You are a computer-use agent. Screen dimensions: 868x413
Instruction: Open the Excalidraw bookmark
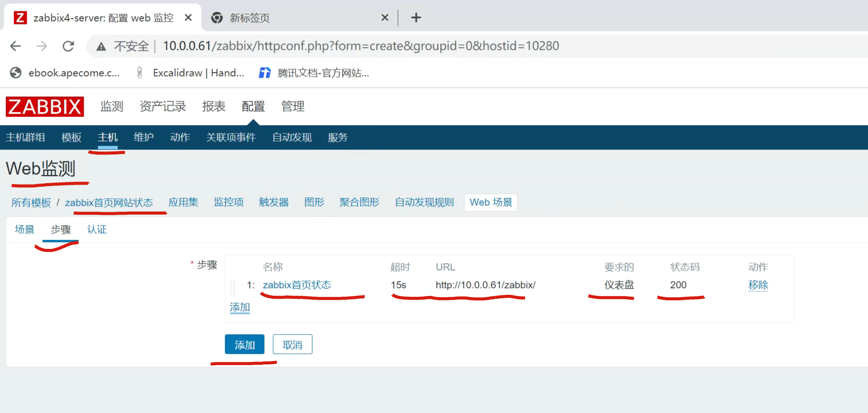[191, 73]
